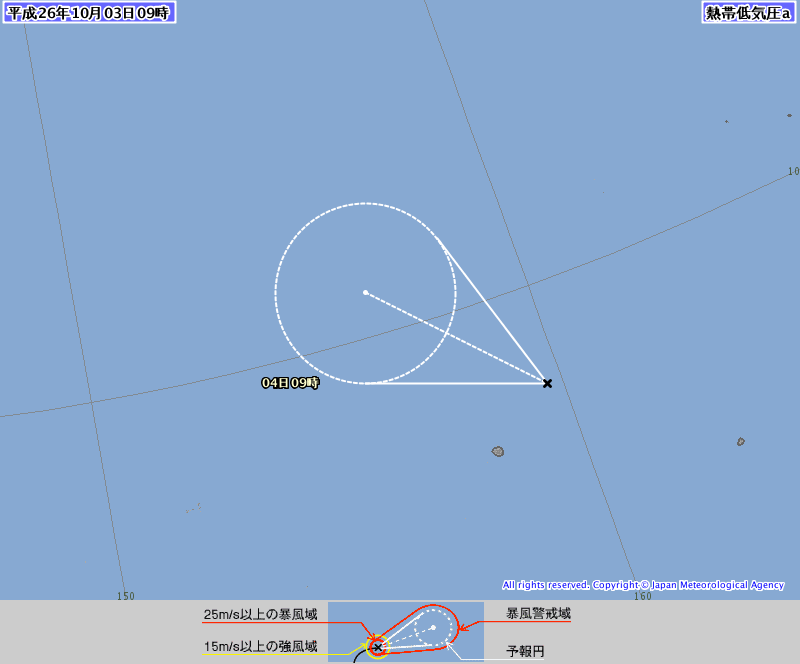Image resolution: width=800 pixels, height=664 pixels.
Task: Click the 暴風警戒域 legend label
Action: pos(538,613)
